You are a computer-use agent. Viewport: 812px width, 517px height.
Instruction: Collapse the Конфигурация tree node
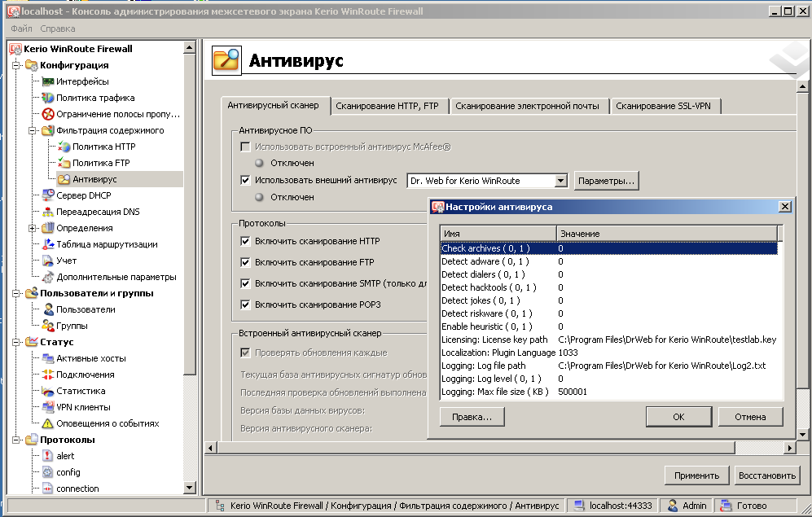pyautogui.click(x=16, y=65)
